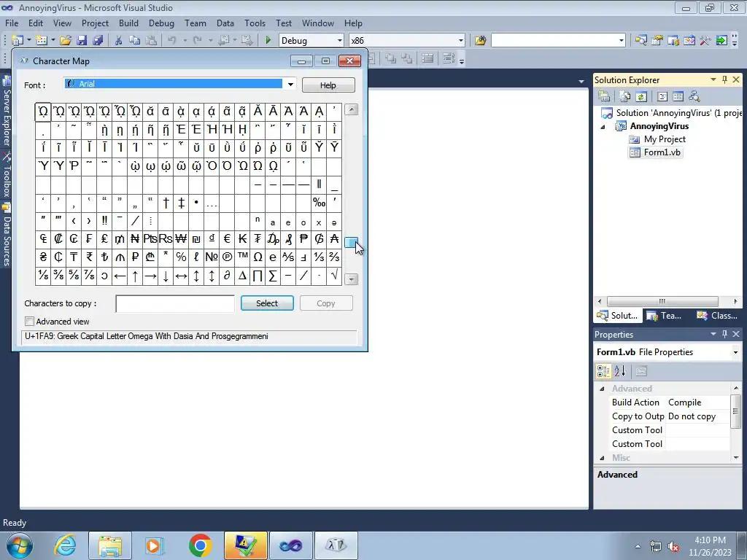Click the green arrow icon in main toolbar
This screenshot has height=560, width=747.
coord(721,41)
